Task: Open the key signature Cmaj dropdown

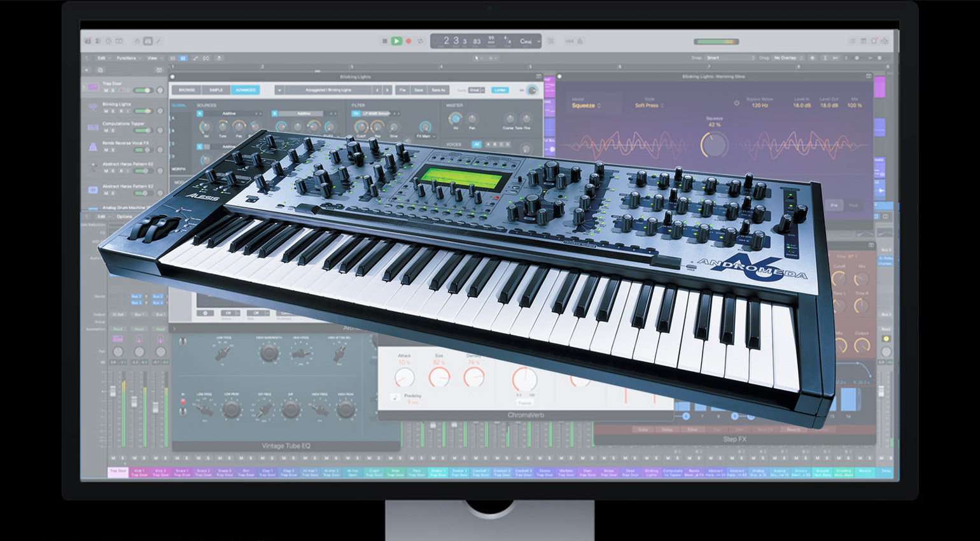Action: (529, 41)
